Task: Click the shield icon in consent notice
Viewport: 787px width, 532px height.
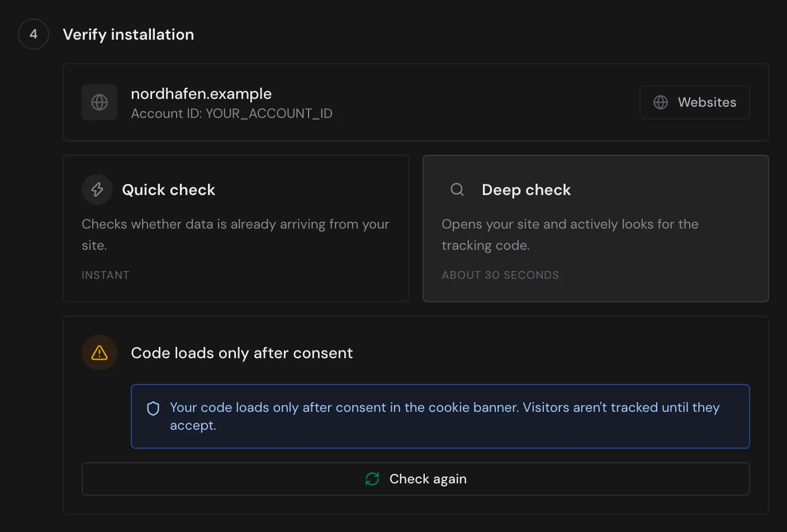Action: click(153, 408)
